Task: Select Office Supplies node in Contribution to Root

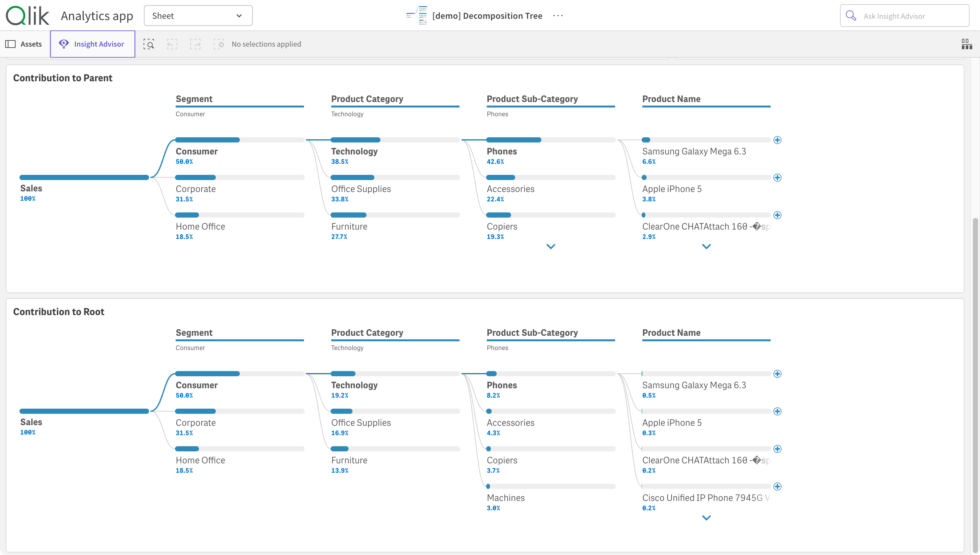Action: pyautogui.click(x=360, y=422)
